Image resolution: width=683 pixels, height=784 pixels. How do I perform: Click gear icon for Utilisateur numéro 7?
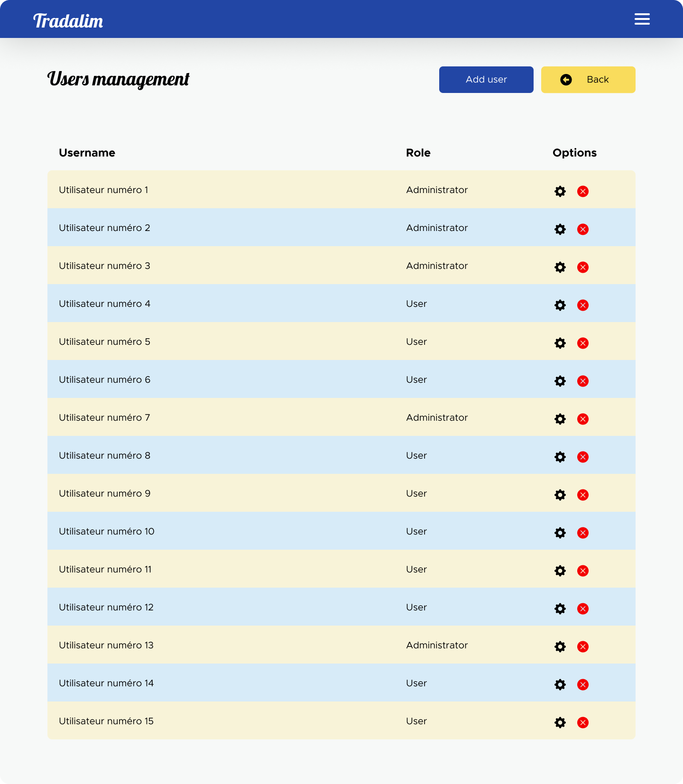[x=560, y=419]
